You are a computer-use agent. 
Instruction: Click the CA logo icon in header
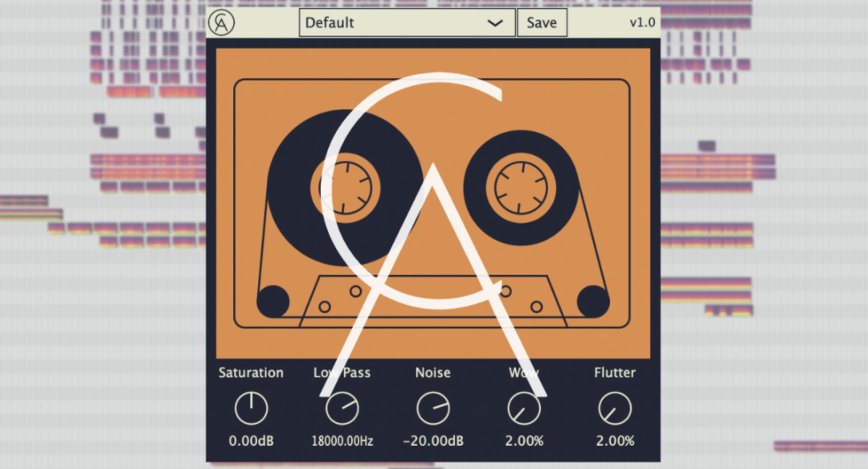coord(220,23)
